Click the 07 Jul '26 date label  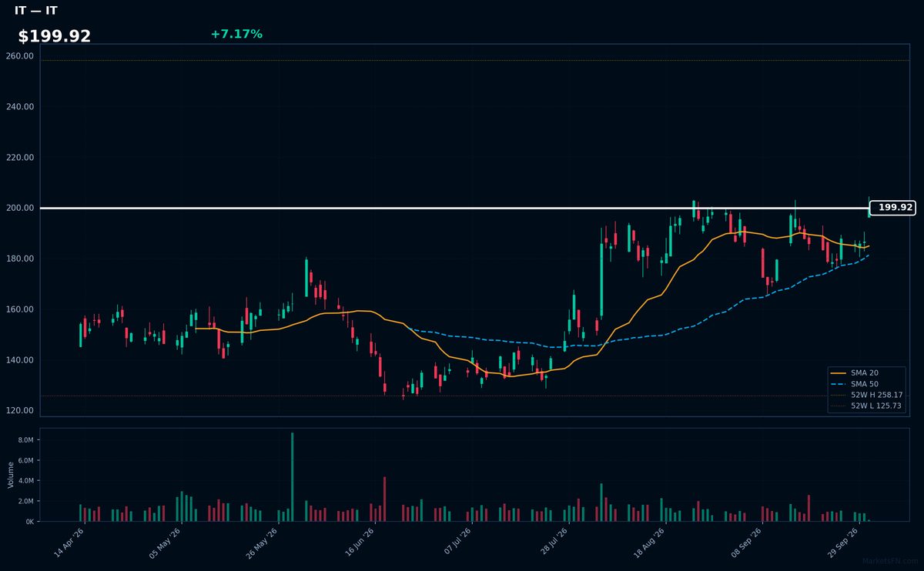coord(456,543)
